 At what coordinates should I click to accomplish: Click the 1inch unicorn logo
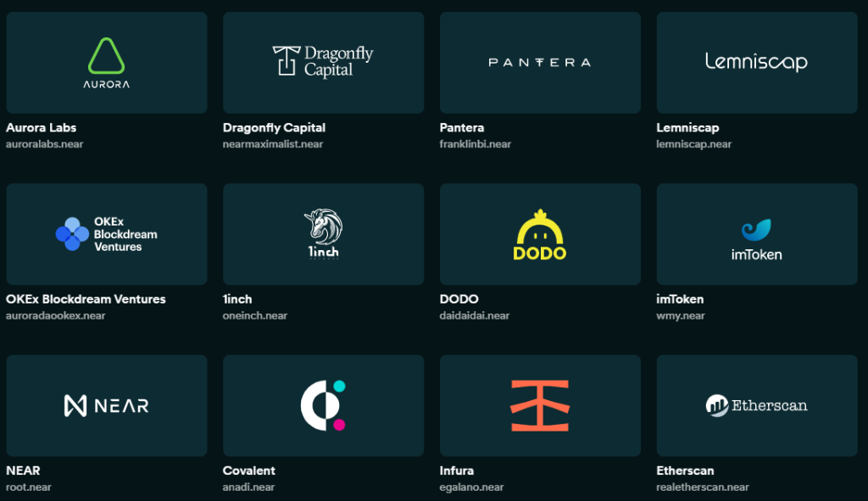pyautogui.click(x=323, y=234)
